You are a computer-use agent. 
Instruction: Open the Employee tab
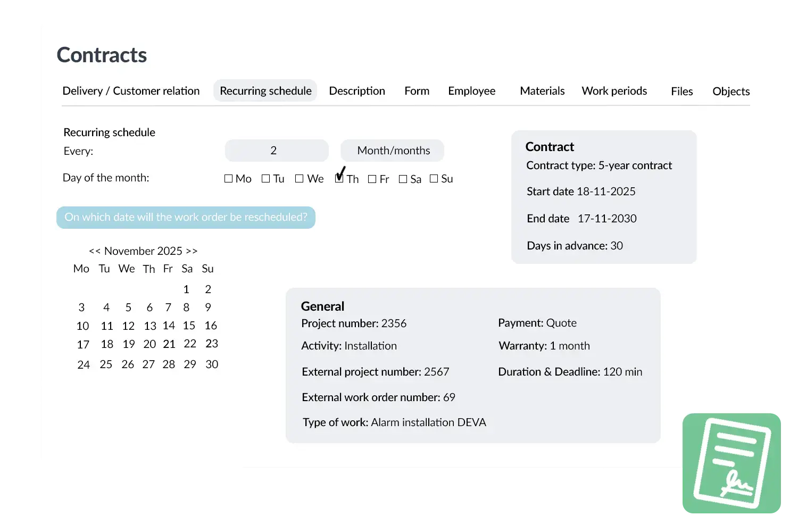coord(471,91)
